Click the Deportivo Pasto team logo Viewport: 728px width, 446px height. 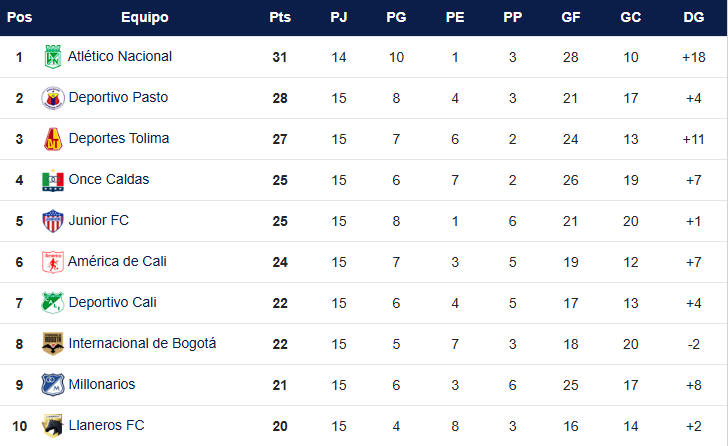(x=52, y=98)
